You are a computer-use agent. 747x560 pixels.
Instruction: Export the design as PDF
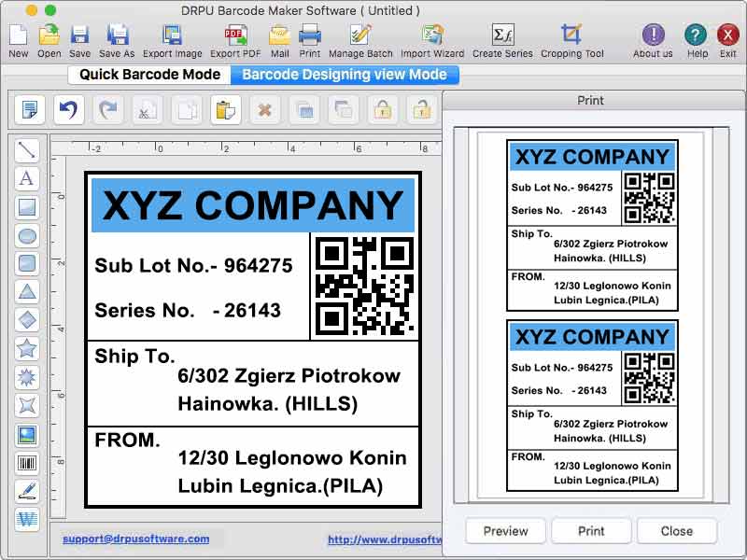point(235,35)
